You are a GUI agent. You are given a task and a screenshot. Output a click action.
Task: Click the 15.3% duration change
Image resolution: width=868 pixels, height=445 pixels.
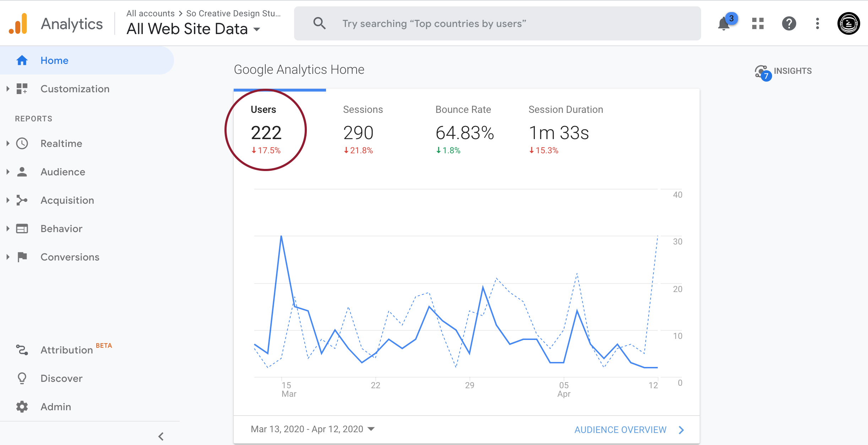pos(544,150)
